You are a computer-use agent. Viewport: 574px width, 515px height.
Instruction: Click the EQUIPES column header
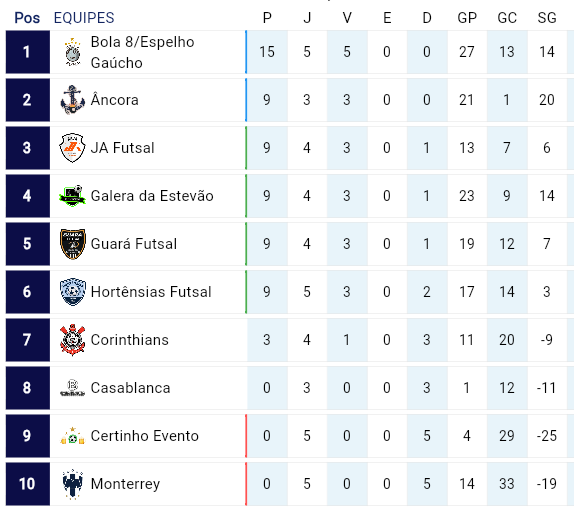tap(84, 18)
